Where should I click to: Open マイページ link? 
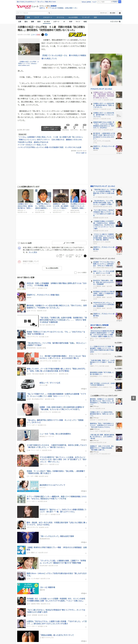click(x=103, y=13)
